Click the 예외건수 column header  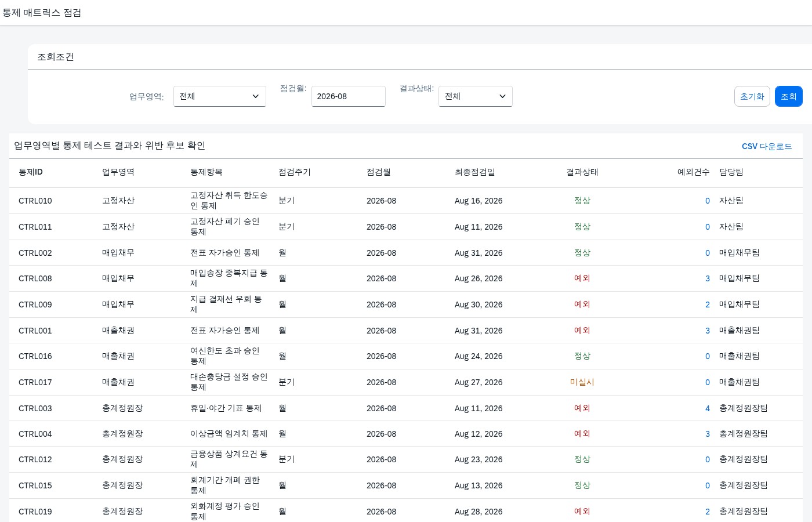point(694,172)
